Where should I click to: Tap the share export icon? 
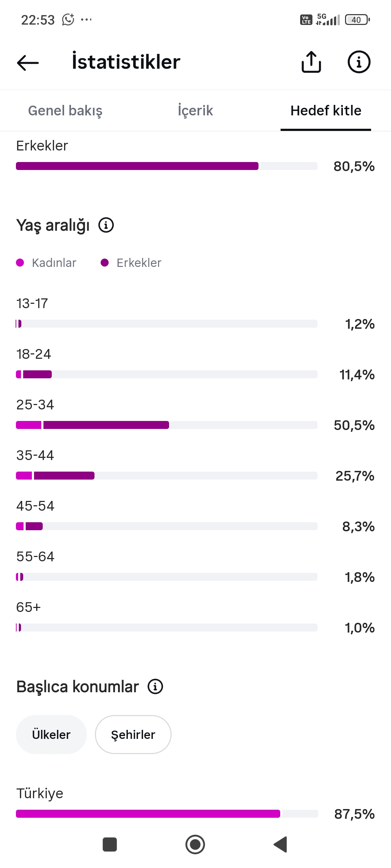(311, 62)
